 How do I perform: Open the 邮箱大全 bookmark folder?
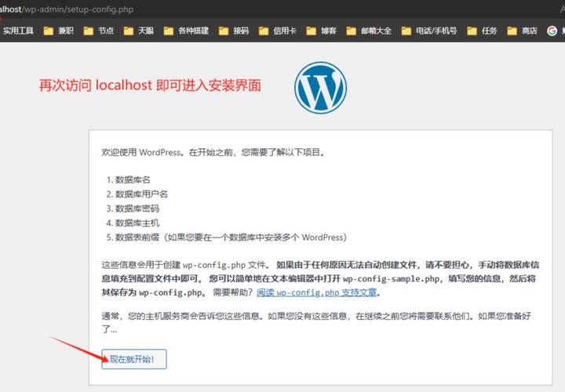(x=369, y=31)
